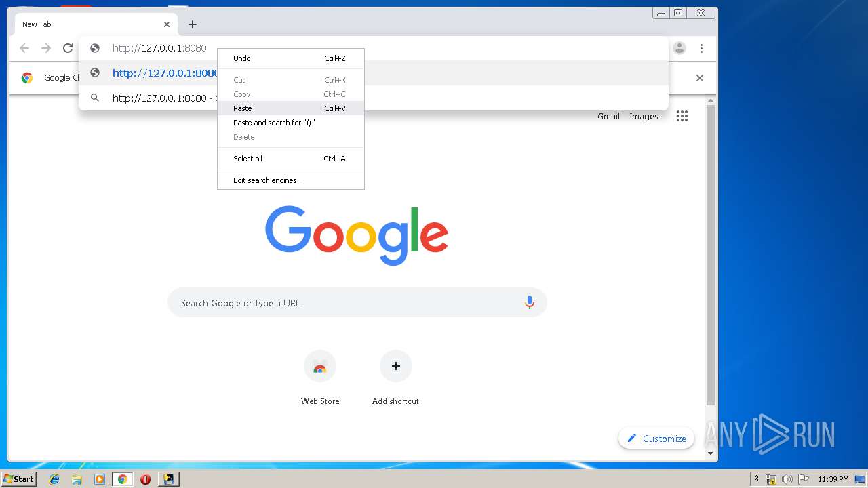
Task: Click the magnifier icon of the search suggestion
Action: 96,98
